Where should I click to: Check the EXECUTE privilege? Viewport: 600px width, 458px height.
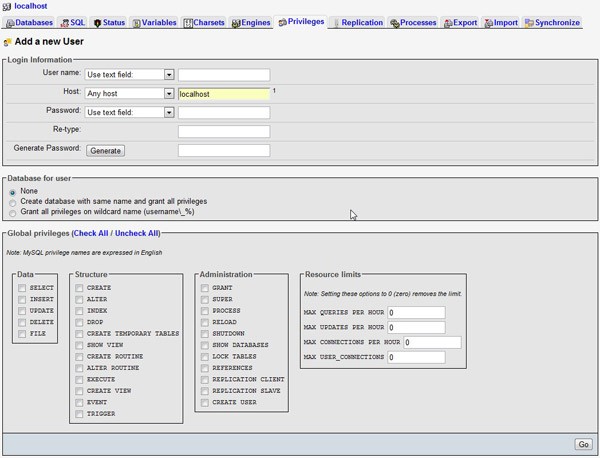click(x=79, y=380)
